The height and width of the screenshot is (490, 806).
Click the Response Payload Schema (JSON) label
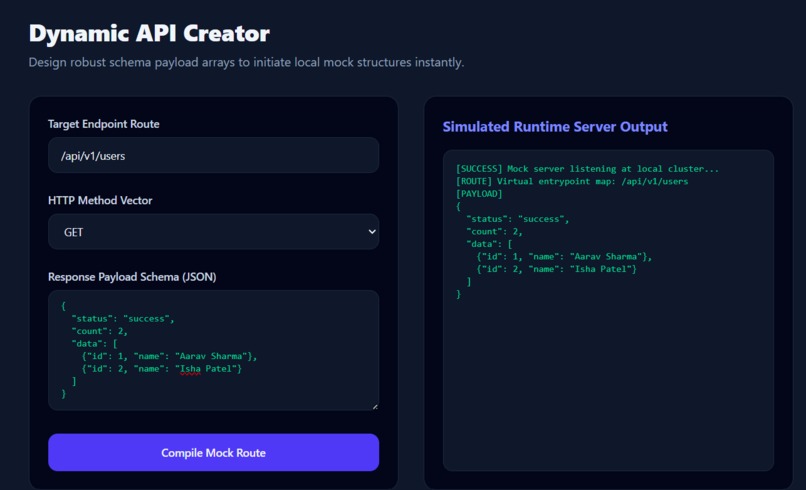pyautogui.click(x=132, y=277)
